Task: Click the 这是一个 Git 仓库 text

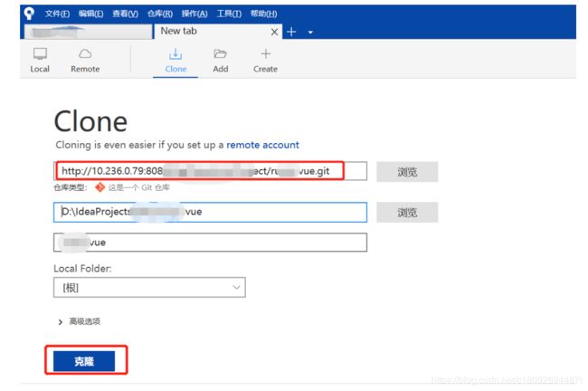Action: [x=138, y=187]
